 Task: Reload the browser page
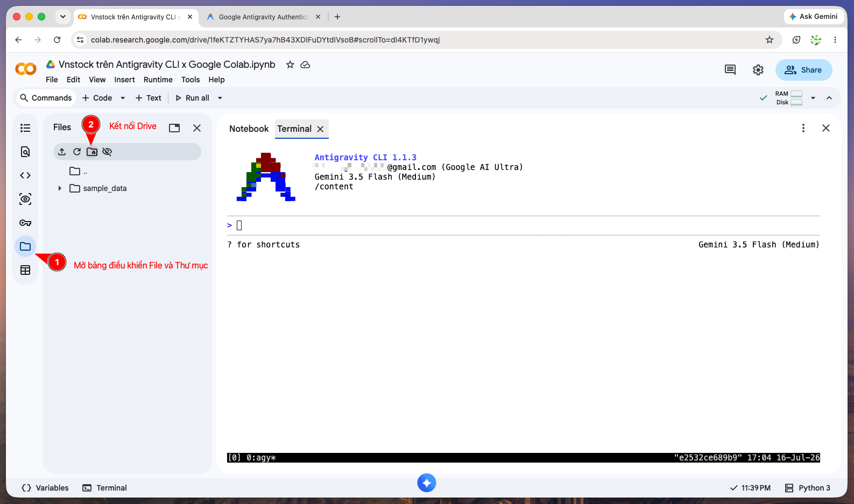57,40
